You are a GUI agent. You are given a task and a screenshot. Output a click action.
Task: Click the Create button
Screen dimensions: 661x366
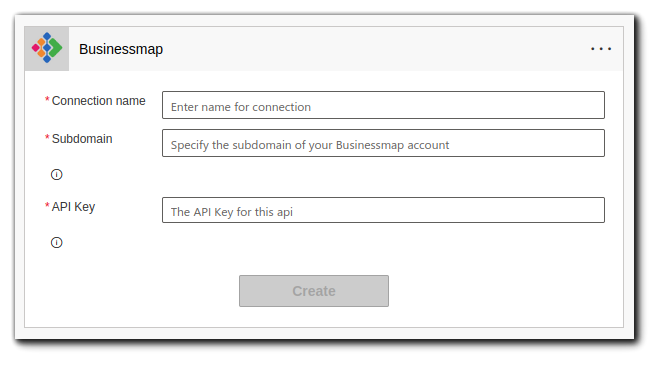tap(314, 291)
